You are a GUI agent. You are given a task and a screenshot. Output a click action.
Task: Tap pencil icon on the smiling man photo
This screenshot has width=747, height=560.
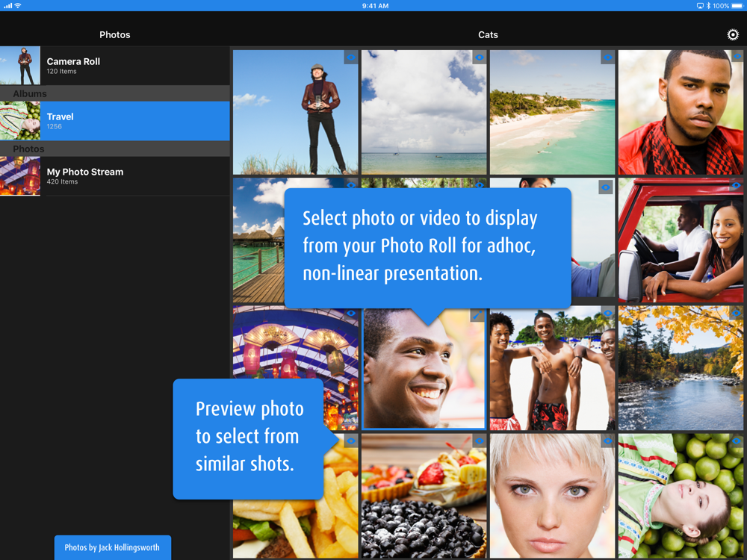pyautogui.click(x=477, y=314)
